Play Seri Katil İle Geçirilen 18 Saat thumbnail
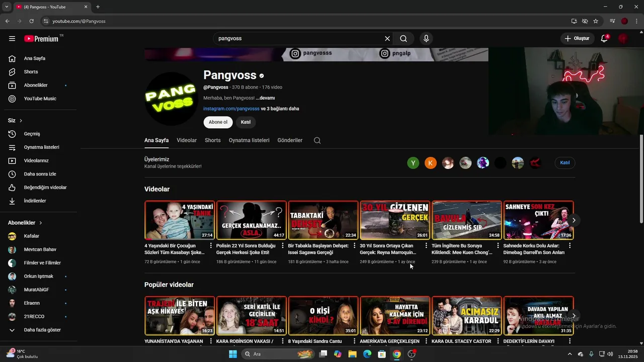The image size is (644, 362). [252, 316]
